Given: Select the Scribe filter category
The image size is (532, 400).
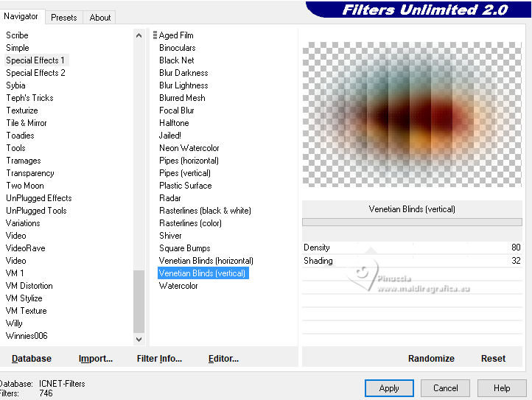Looking at the screenshot, I should [17, 35].
